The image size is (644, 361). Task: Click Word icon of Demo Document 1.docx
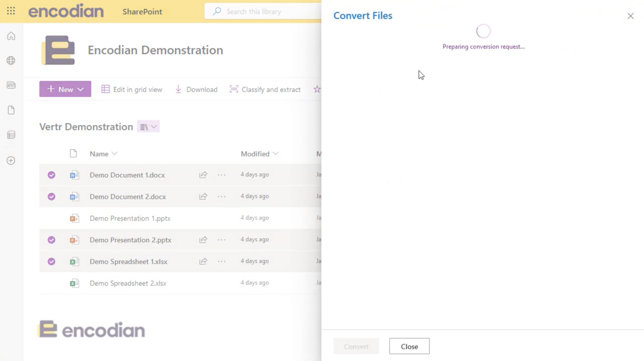click(74, 175)
